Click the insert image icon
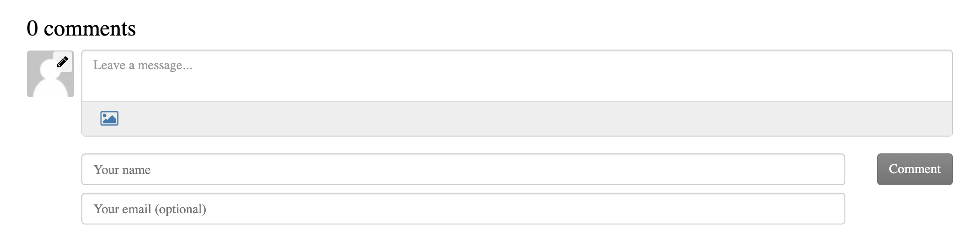This screenshot has width=980, height=246. point(109,118)
